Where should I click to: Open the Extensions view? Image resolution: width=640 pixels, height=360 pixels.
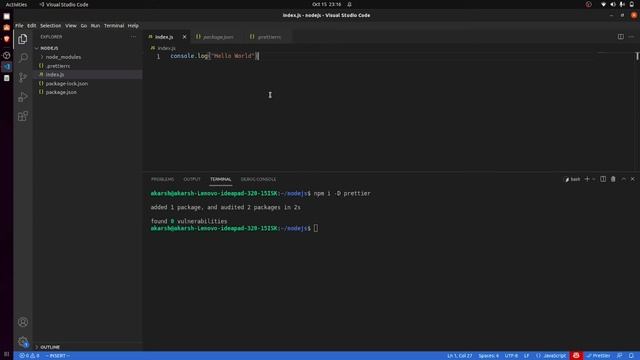(x=23, y=116)
